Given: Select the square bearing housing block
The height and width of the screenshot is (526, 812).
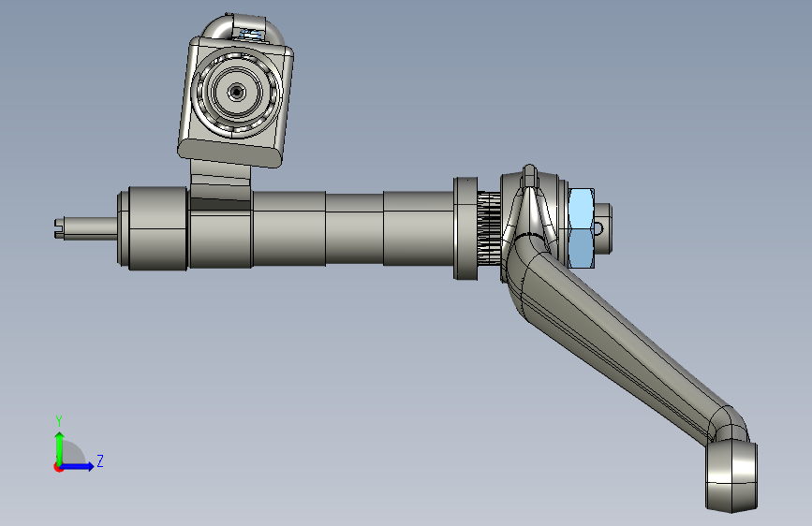Looking at the screenshot, I should [x=236, y=101].
